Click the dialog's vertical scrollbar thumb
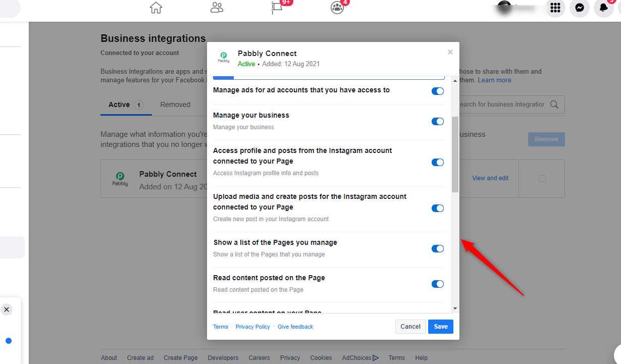Image resolution: width=621 pixels, height=364 pixels. click(x=455, y=154)
